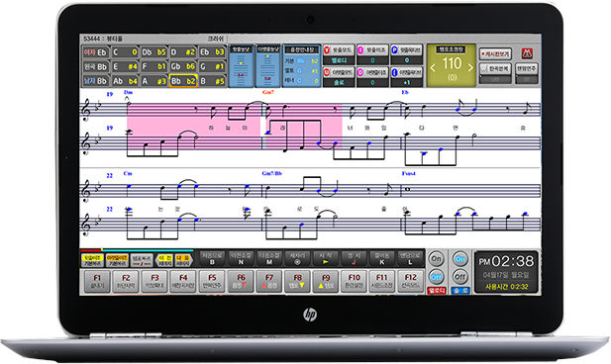Click the F7 pitch-up key
The width and height of the screenshot is (611, 364).
269,282
